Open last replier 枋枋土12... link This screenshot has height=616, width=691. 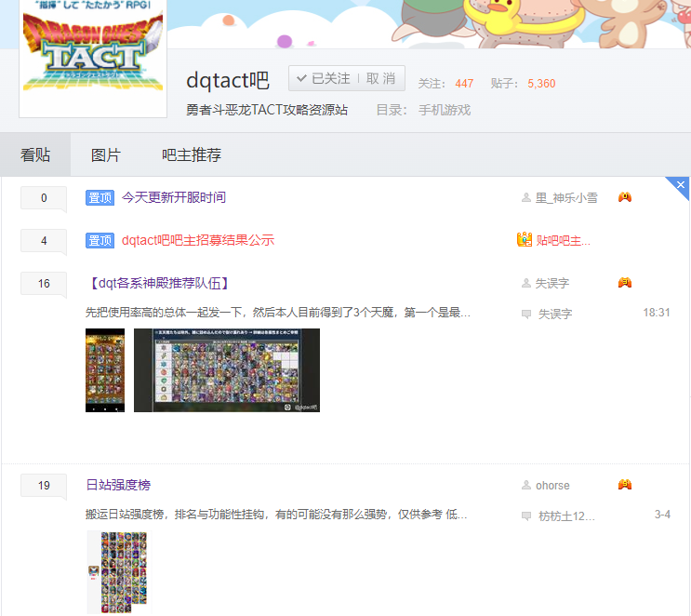point(566,516)
